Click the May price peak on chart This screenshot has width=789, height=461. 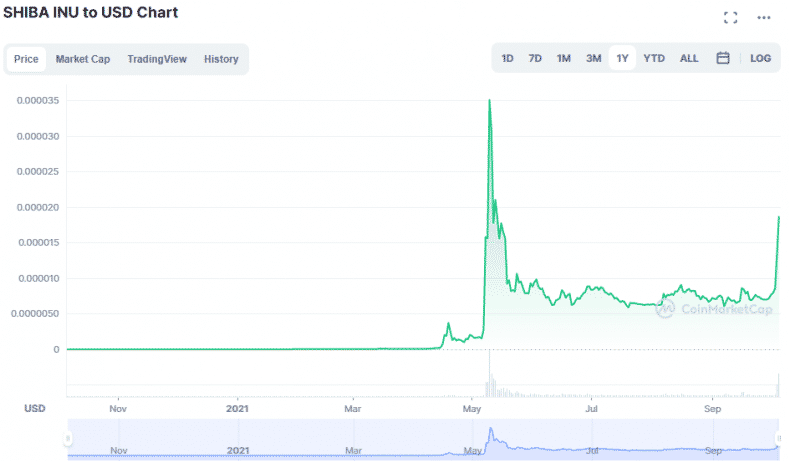(489, 101)
